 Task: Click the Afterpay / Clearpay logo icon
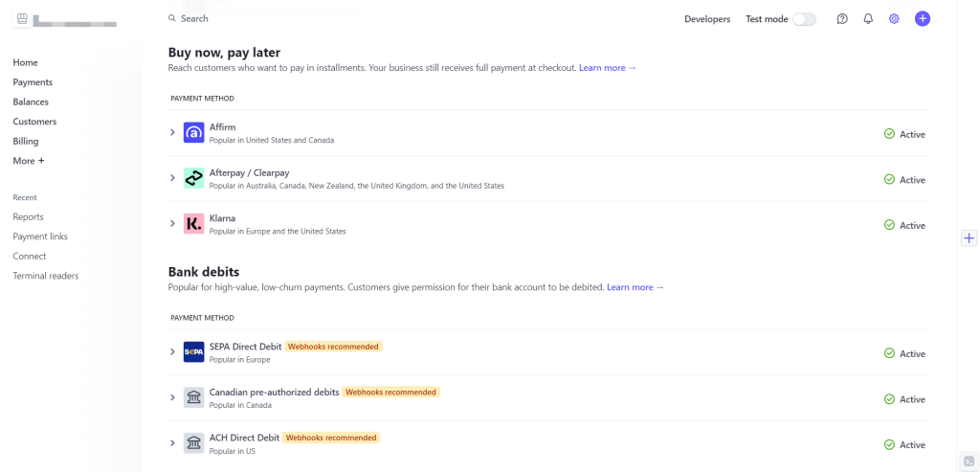[x=193, y=178]
